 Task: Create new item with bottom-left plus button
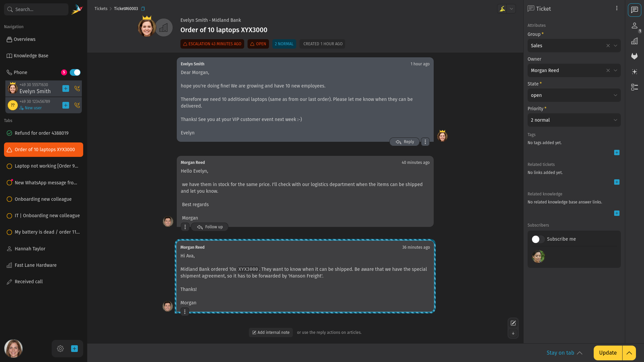click(74, 349)
